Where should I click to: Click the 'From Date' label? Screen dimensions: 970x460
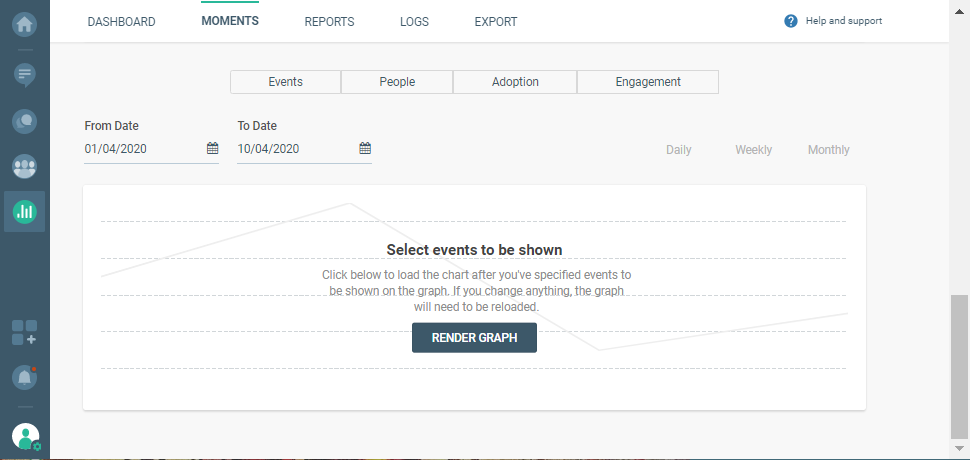pos(111,126)
